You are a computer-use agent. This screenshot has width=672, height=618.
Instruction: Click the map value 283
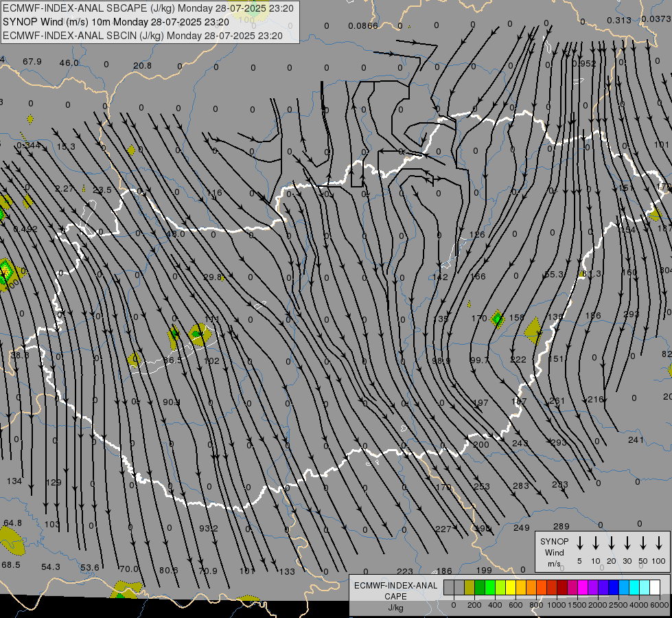tap(521, 485)
